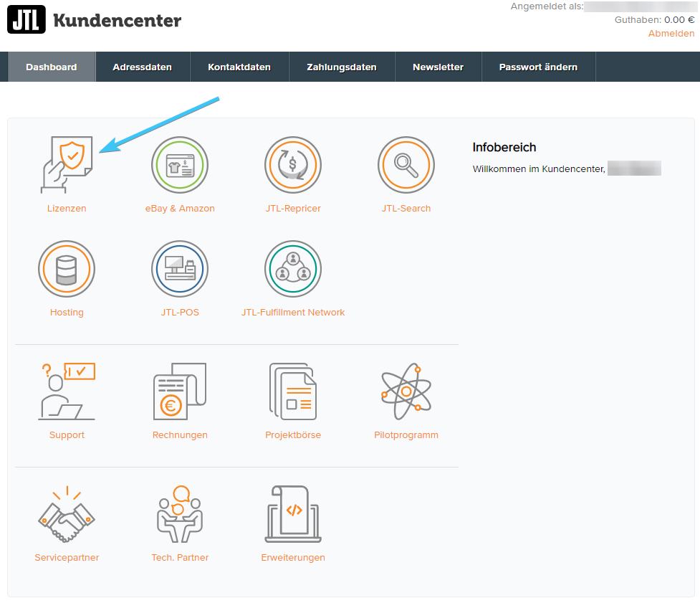Click the Abmelden logout link
700x603 pixels.
(671, 34)
